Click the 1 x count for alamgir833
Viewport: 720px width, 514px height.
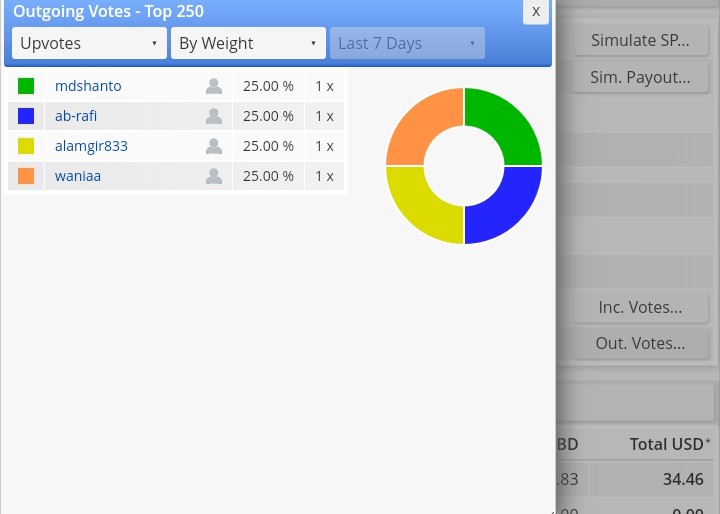[x=324, y=146]
